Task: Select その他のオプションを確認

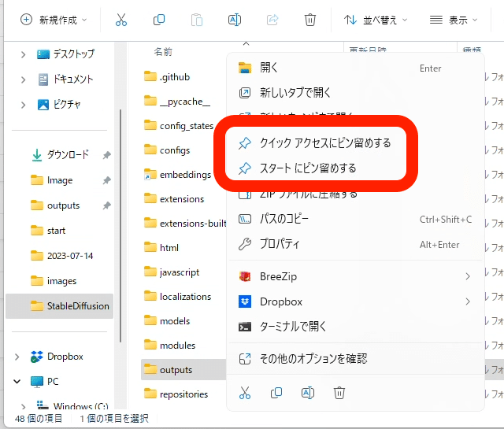Action: (355, 359)
